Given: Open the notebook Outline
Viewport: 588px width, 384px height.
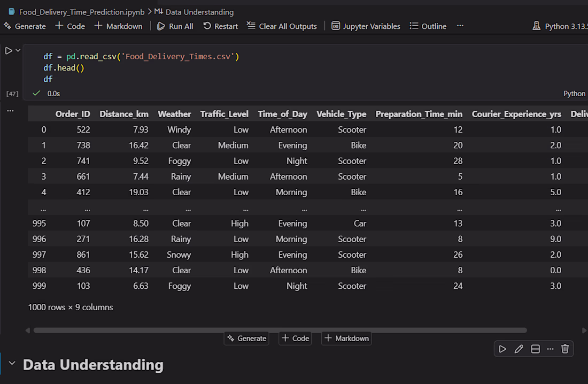Looking at the screenshot, I should [x=428, y=26].
